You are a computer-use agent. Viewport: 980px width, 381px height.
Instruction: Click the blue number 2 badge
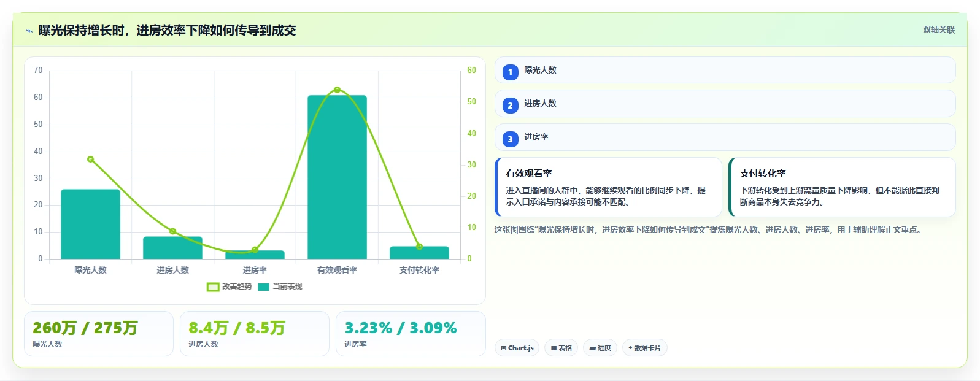(510, 106)
